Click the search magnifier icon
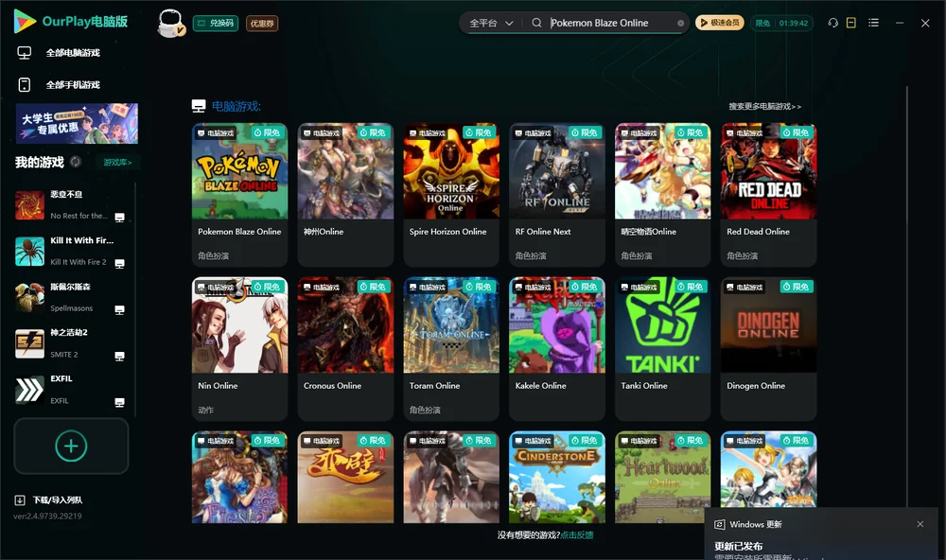 pyautogui.click(x=536, y=23)
